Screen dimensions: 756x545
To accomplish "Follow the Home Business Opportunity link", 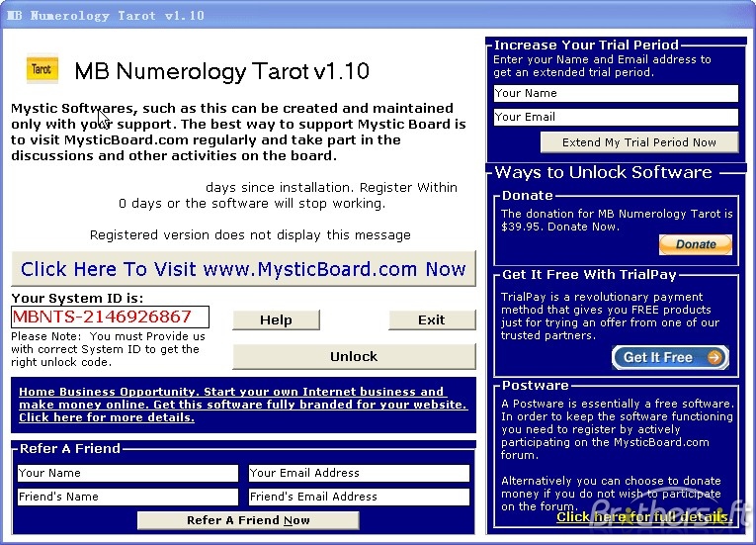I will click(x=242, y=405).
